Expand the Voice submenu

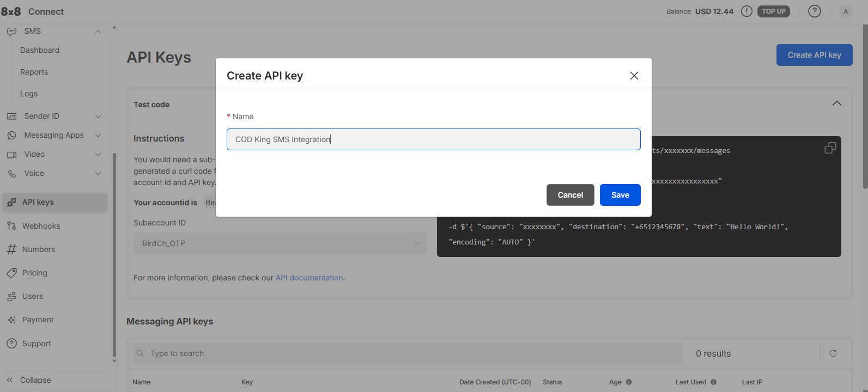point(98,174)
